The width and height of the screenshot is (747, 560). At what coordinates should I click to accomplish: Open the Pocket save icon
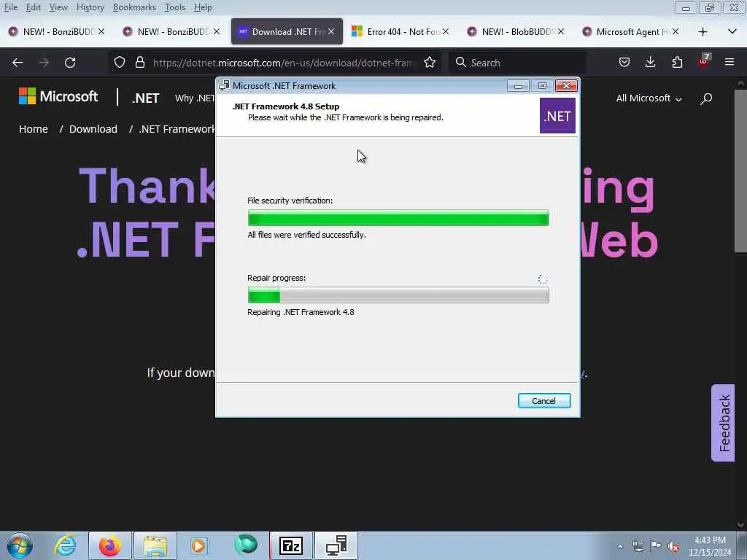624,63
